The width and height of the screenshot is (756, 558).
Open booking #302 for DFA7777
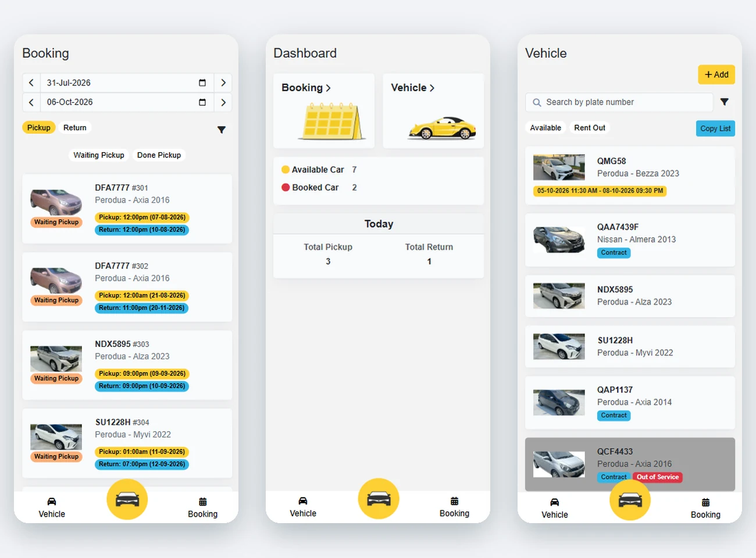tap(127, 287)
